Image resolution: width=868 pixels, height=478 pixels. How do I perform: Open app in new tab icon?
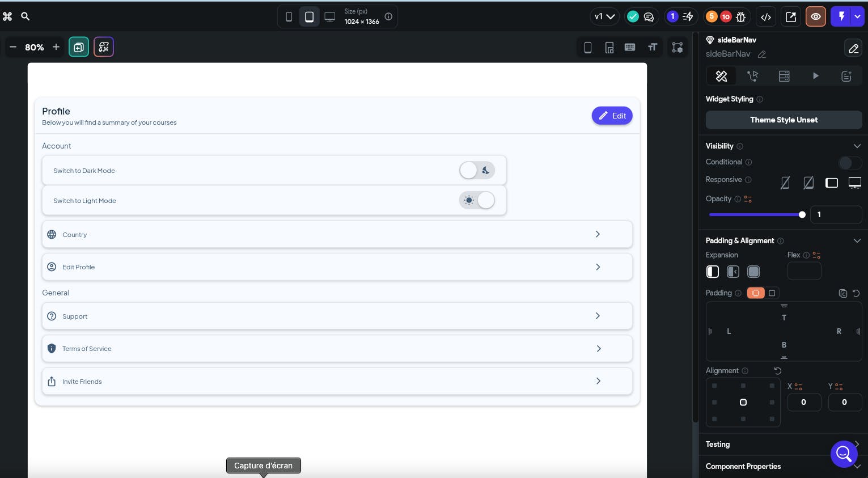791,17
